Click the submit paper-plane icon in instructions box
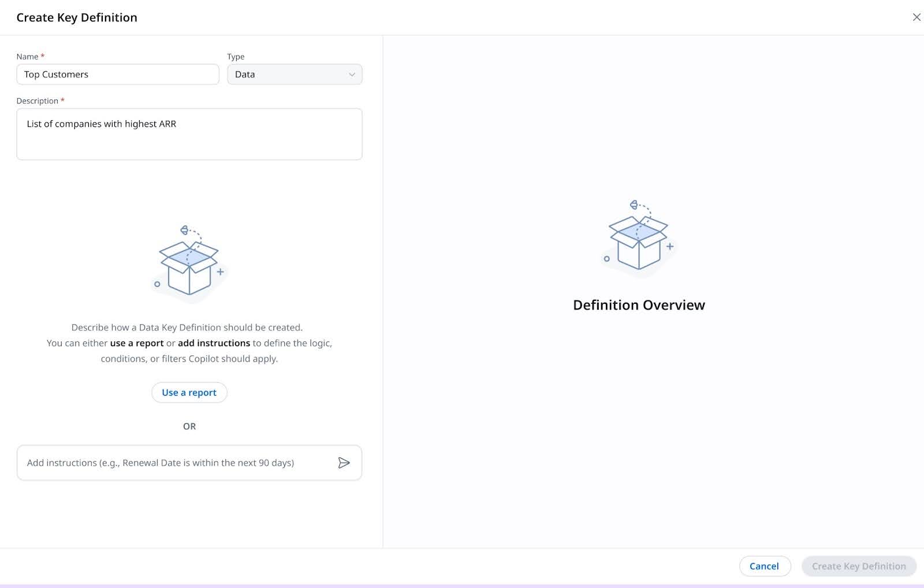 click(344, 463)
